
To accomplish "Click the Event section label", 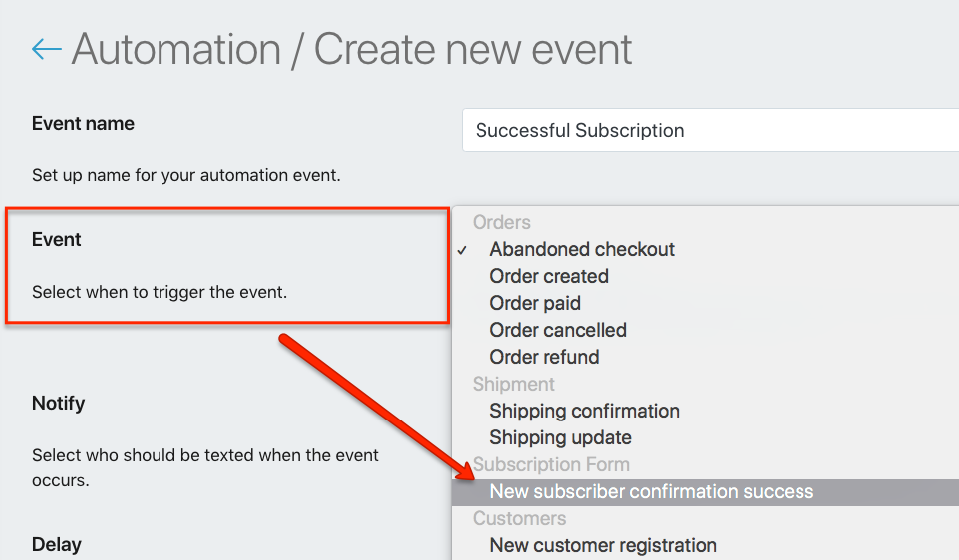I will coord(56,240).
